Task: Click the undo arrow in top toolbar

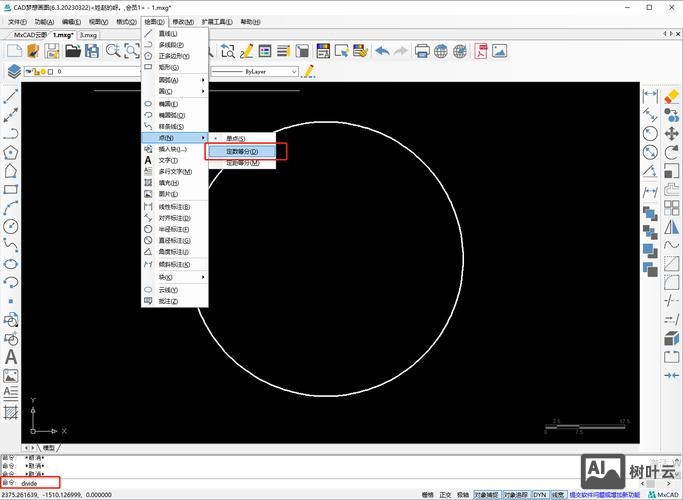Action: click(382, 50)
